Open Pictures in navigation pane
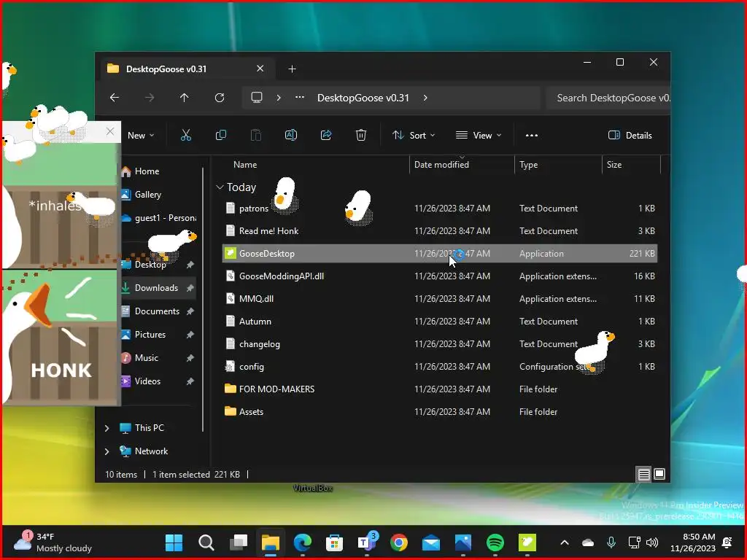The image size is (747, 560). pyautogui.click(x=150, y=334)
